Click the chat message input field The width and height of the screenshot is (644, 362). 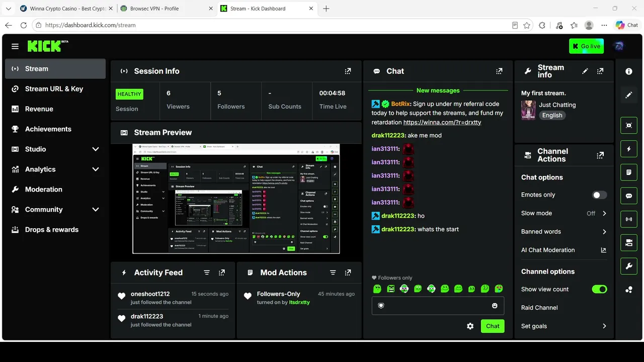coord(438,306)
